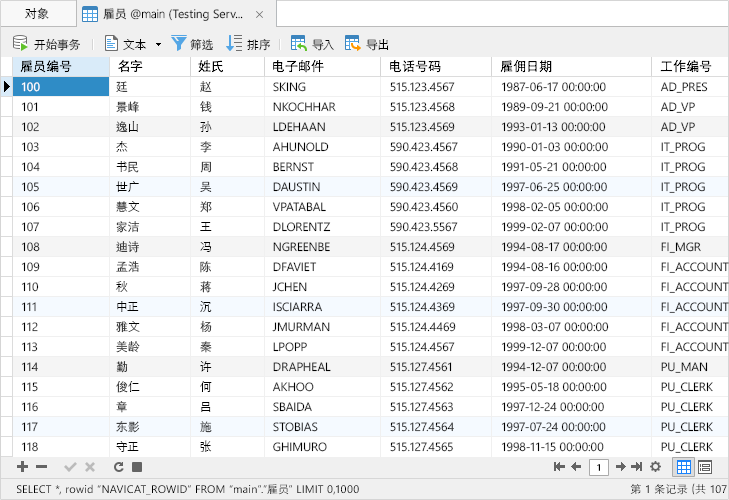Select the email cell STOBIAS

pos(322,427)
